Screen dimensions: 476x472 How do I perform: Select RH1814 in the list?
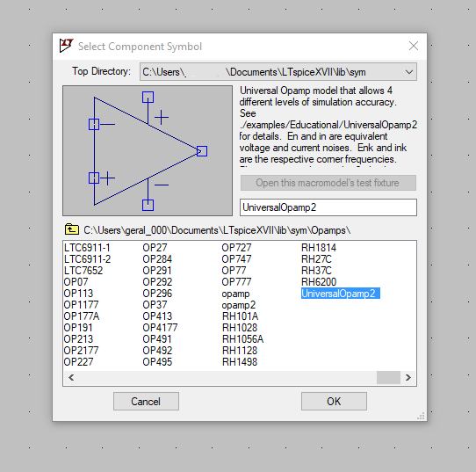(x=319, y=248)
